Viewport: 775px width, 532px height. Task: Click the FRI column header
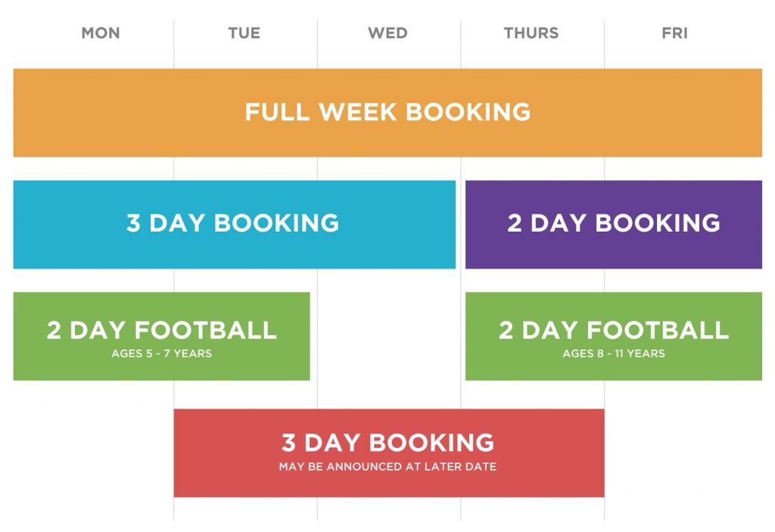[x=674, y=33]
